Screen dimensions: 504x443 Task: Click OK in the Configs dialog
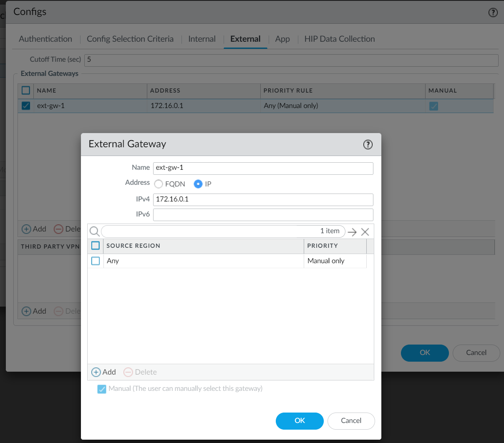(425, 353)
